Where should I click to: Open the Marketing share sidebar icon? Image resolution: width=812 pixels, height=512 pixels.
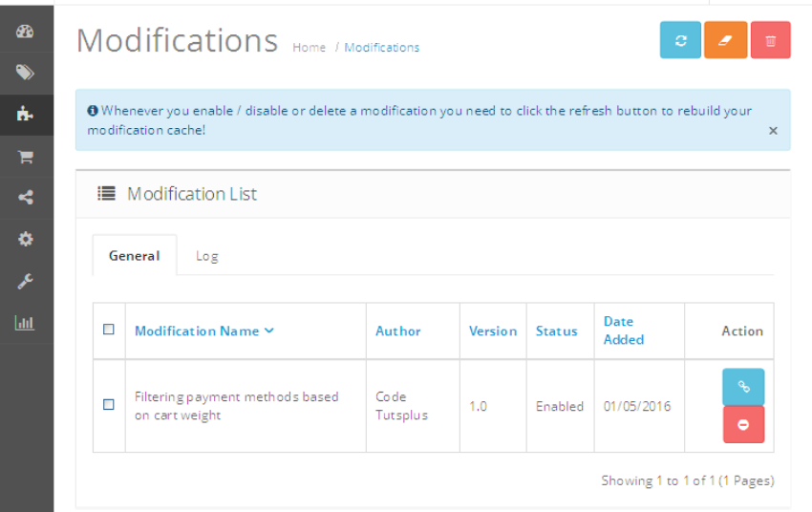pyautogui.click(x=25, y=198)
